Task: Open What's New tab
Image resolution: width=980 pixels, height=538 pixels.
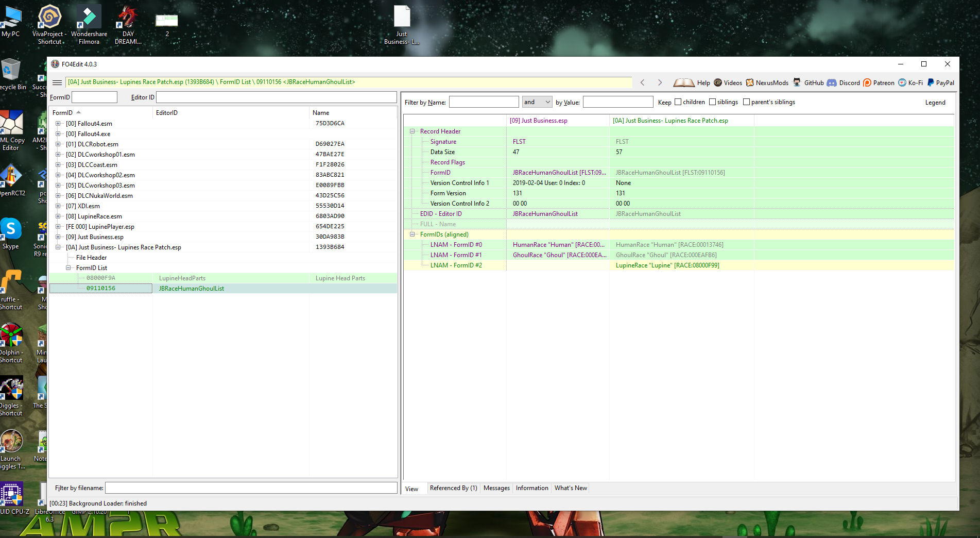Action: (571, 488)
